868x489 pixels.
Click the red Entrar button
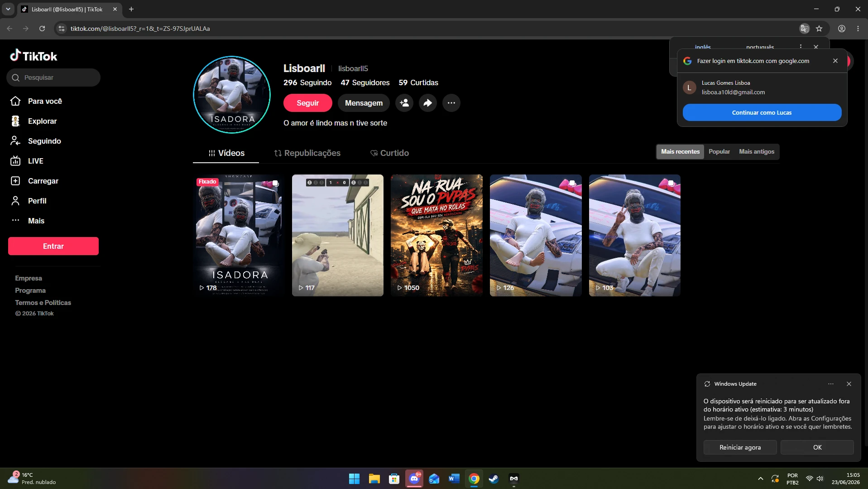[x=53, y=246]
